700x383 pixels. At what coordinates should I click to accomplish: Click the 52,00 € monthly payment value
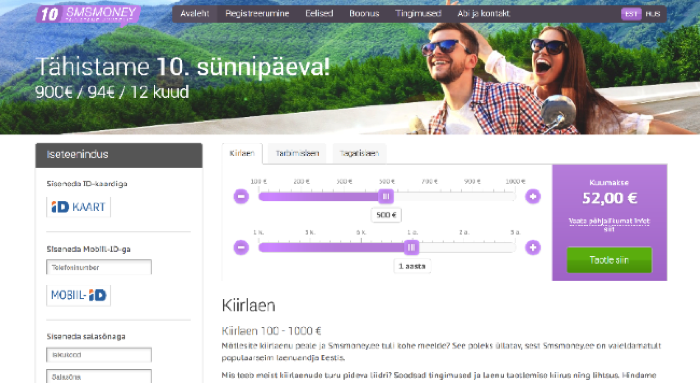tap(609, 198)
